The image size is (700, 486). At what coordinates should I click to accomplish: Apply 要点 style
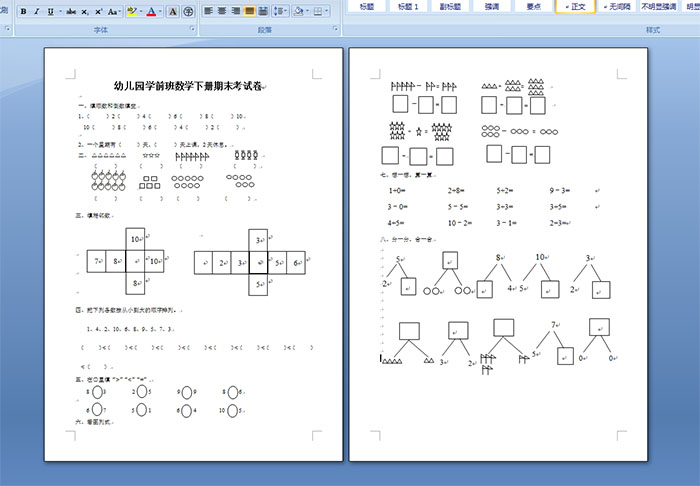pyautogui.click(x=533, y=6)
